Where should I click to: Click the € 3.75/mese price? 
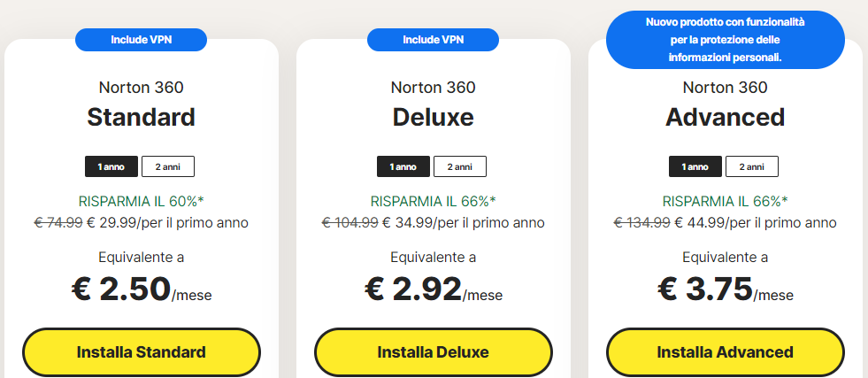(x=726, y=289)
